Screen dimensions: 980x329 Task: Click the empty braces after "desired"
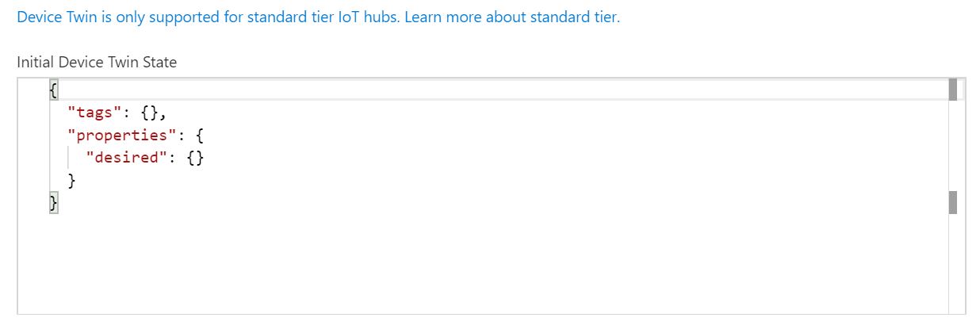196,158
